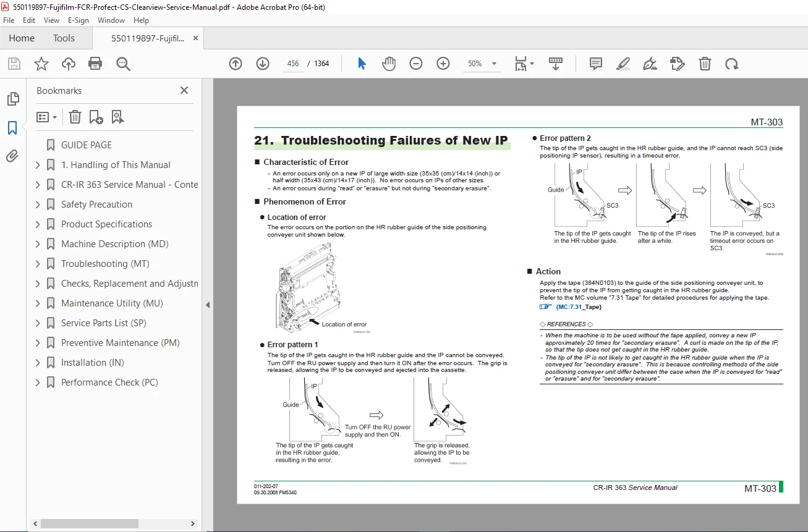
Task: Click the page number input field
Action: pos(293,64)
